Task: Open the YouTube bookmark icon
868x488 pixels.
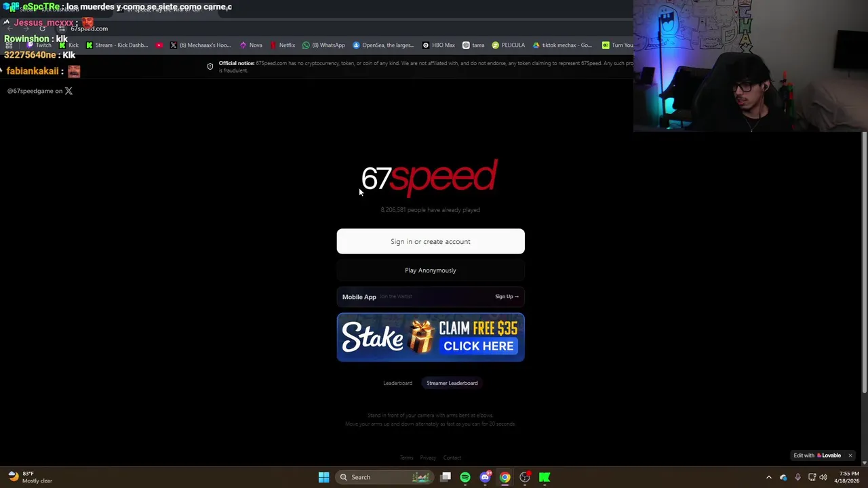Action: [159, 45]
